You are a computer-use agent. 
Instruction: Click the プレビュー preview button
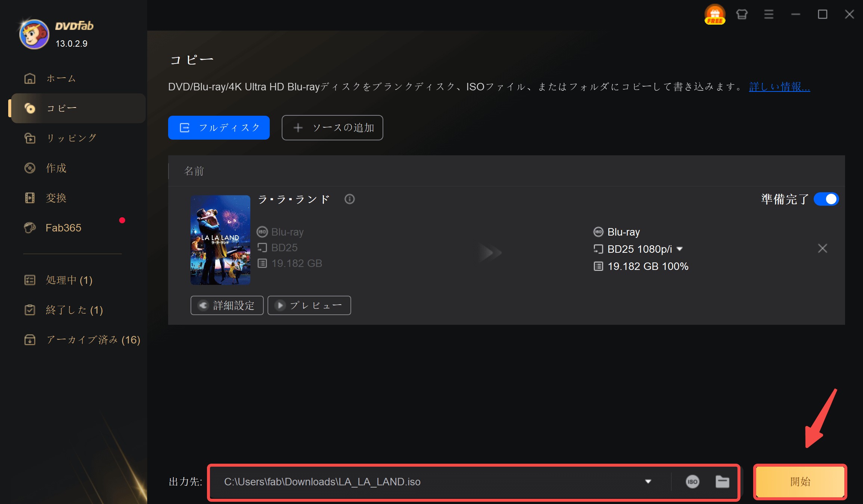309,305
